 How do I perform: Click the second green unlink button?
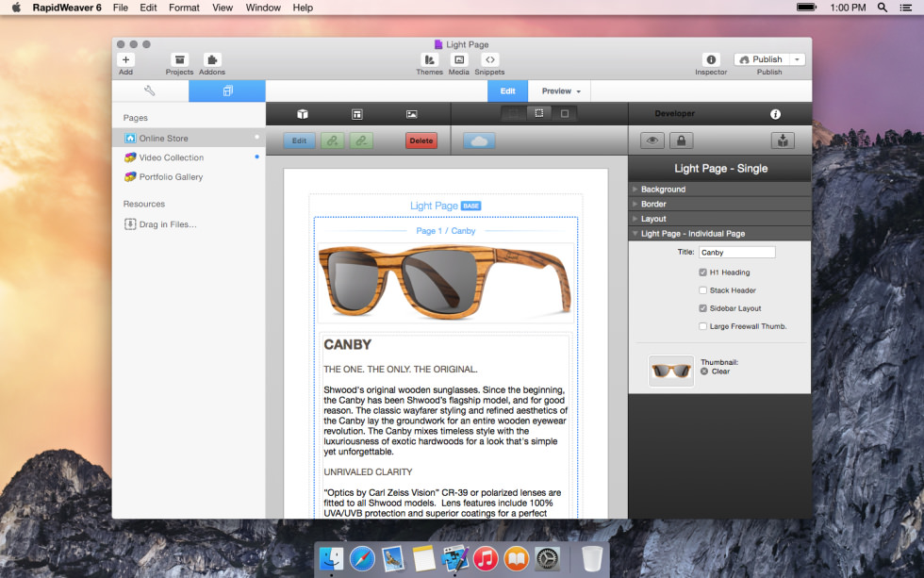[x=361, y=140]
